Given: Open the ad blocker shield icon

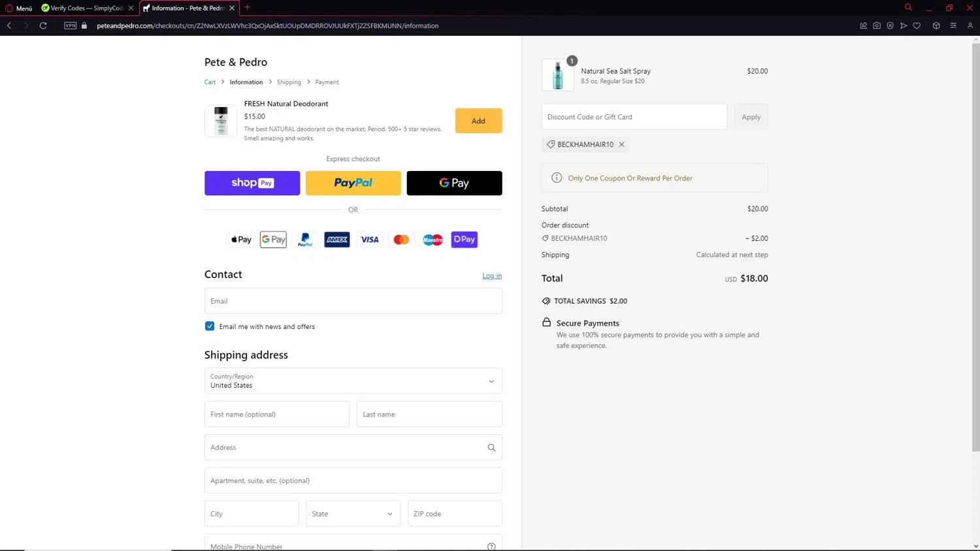Looking at the screenshot, I should (x=890, y=25).
